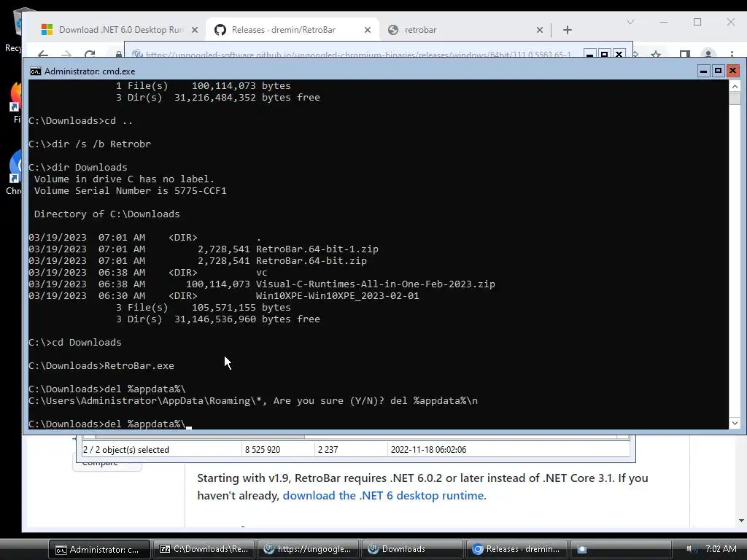The width and height of the screenshot is (747, 560).
Task: Minimize the Administrator cmd.exe window
Action: tap(704, 71)
